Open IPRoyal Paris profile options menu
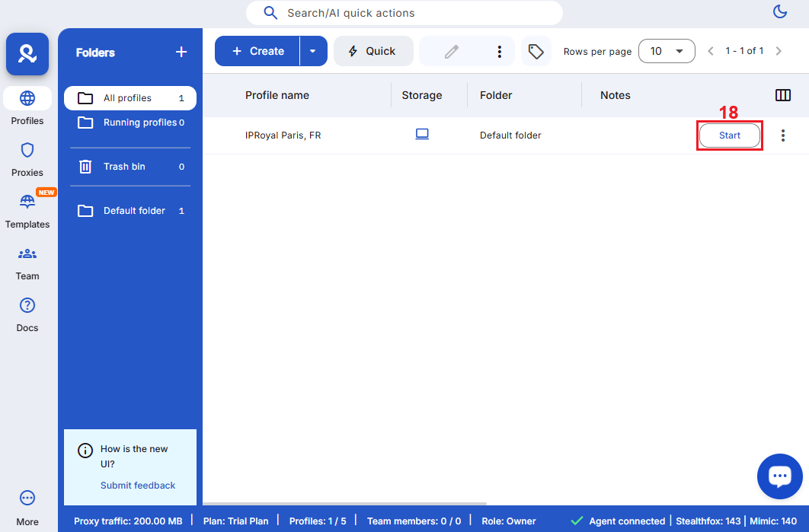The image size is (809, 532). pyautogui.click(x=782, y=135)
